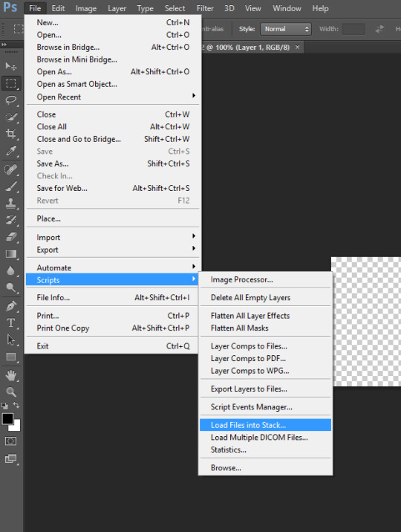Select the Brush tool

pyautogui.click(x=11, y=186)
